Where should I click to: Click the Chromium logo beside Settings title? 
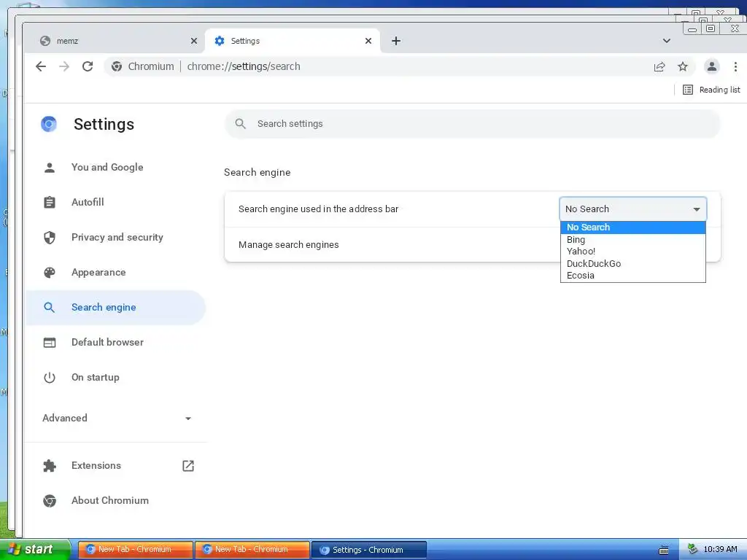(x=49, y=124)
